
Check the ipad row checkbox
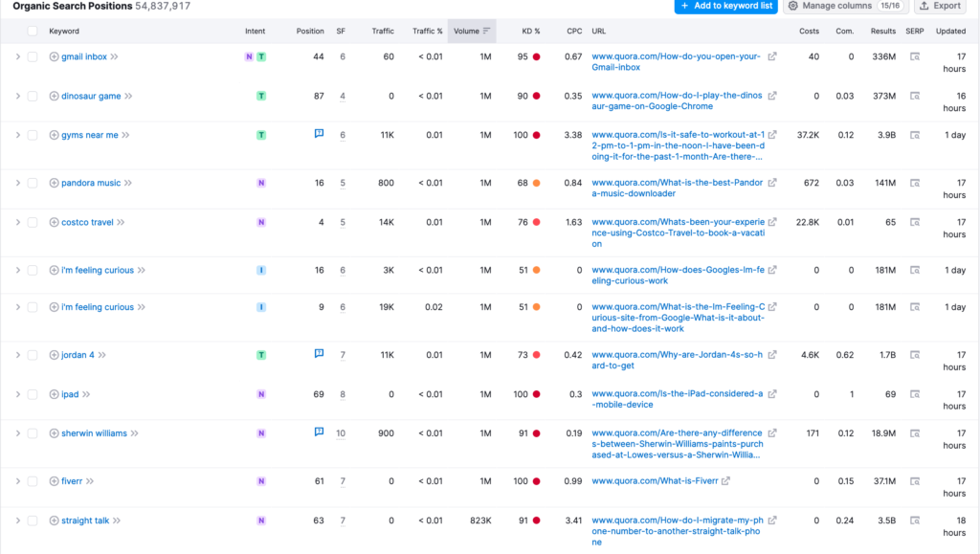click(x=33, y=394)
